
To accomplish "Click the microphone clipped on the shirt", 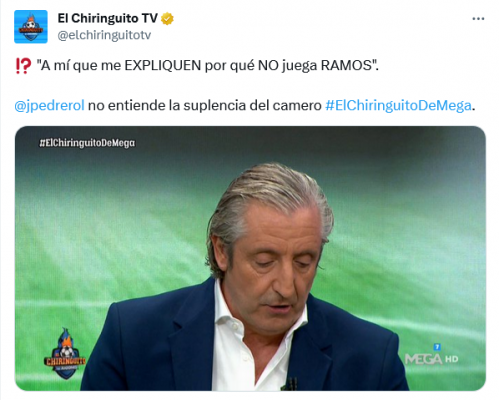I will [291, 384].
